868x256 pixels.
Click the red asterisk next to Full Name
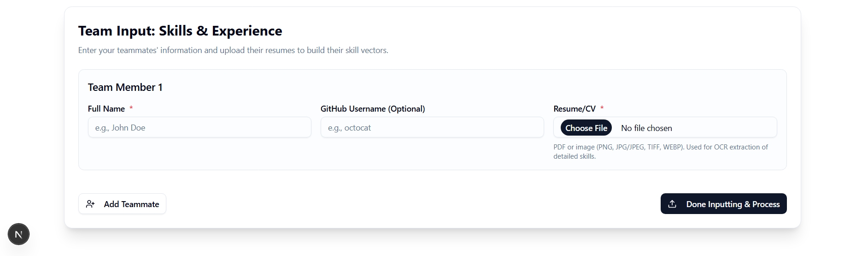tap(131, 108)
